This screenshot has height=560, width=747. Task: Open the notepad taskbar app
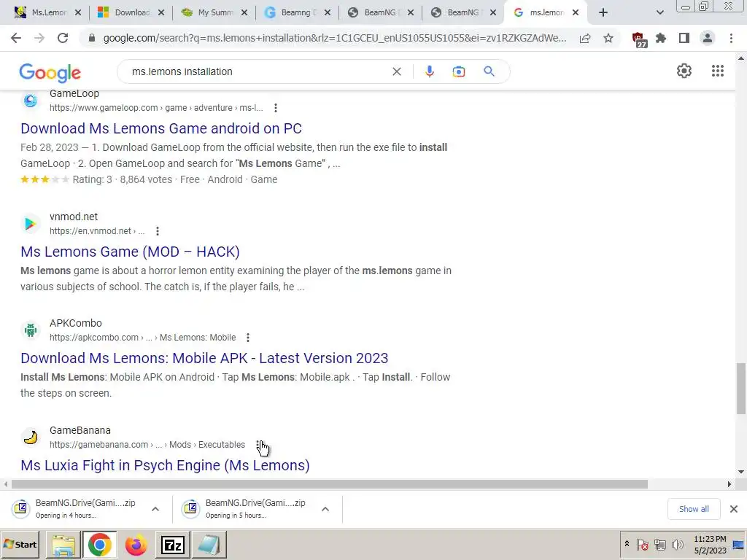point(209,545)
